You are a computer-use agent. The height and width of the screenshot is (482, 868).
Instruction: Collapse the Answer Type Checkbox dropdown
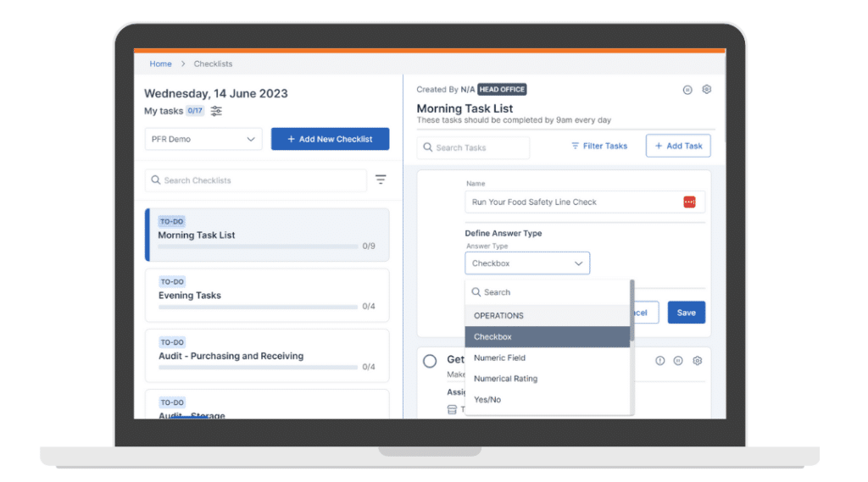[x=527, y=263]
